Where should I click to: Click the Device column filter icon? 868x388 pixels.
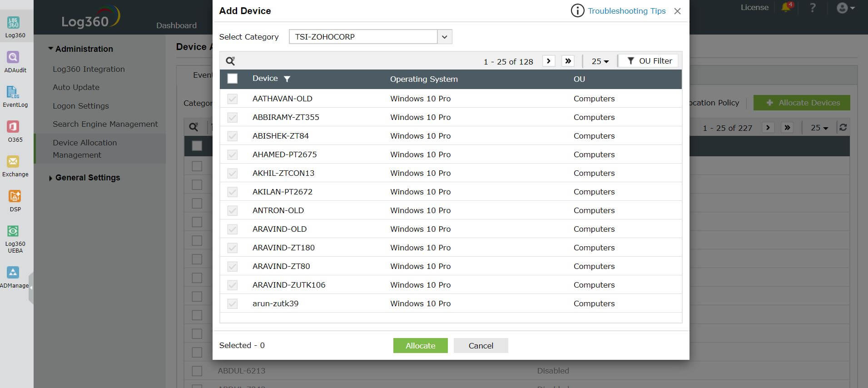287,79
